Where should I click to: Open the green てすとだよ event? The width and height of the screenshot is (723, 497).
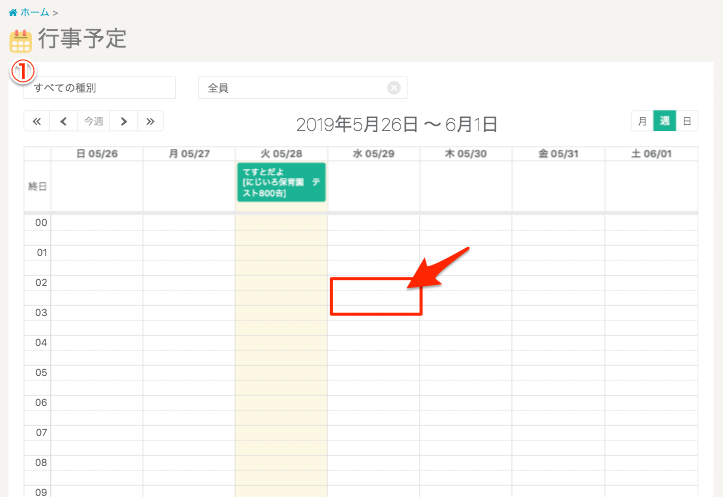pyautogui.click(x=281, y=182)
